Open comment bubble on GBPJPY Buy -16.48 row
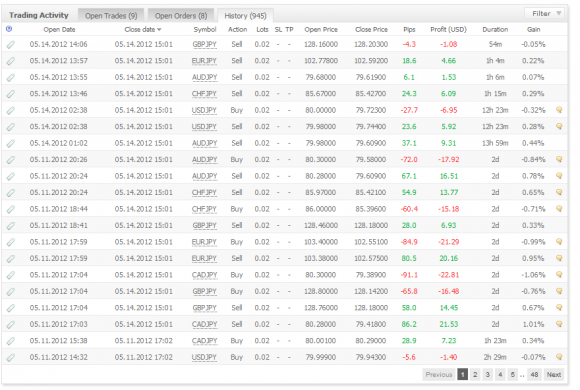 click(559, 291)
